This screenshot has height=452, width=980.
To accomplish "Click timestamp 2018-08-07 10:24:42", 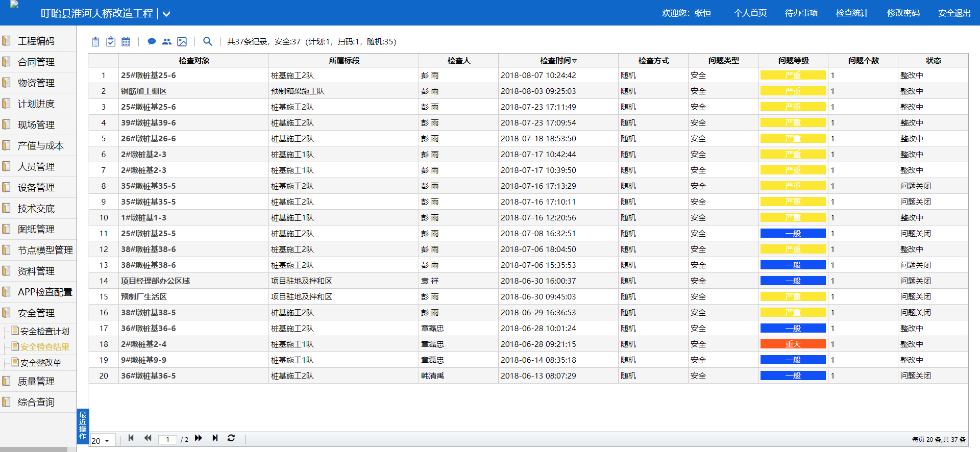I will [x=538, y=75].
